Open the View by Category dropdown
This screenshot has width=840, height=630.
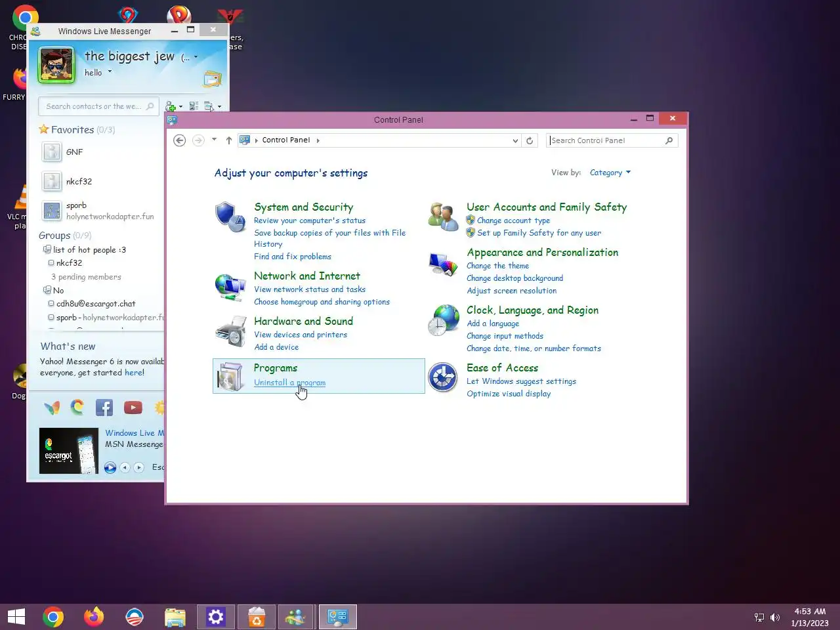610,173
